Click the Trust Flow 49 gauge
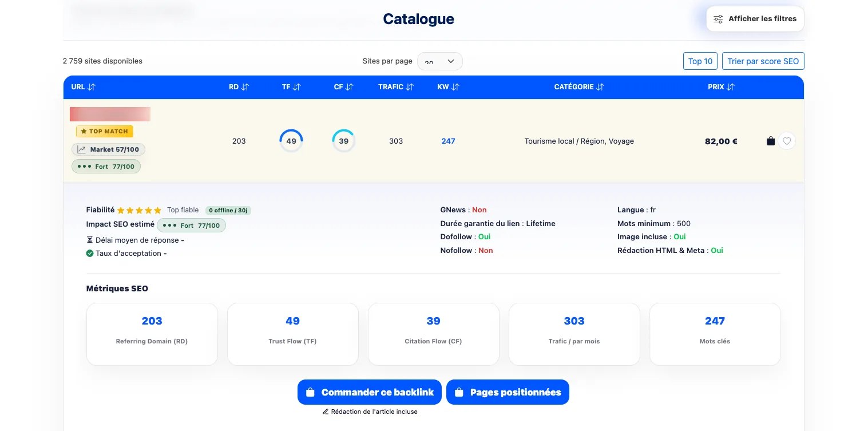 pyautogui.click(x=291, y=141)
